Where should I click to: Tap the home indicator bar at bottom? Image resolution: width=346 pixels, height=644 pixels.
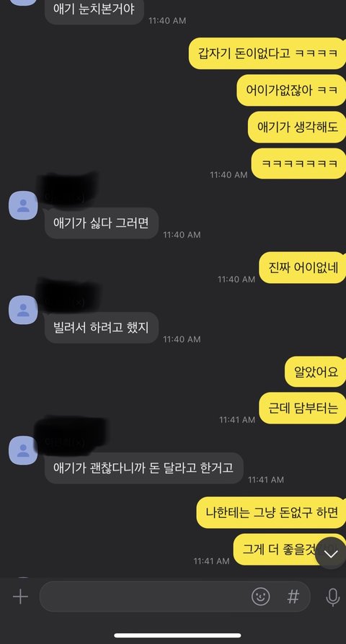(177, 635)
